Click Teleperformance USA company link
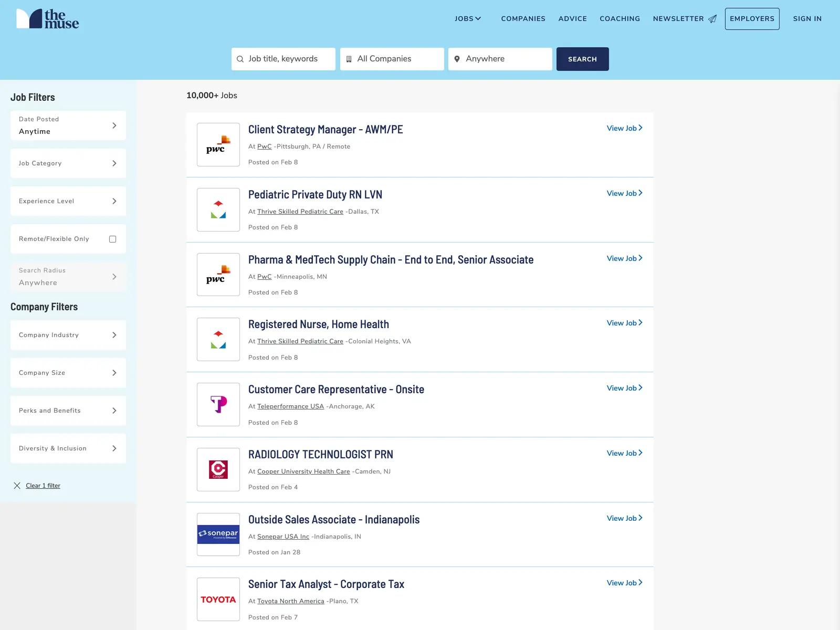Image resolution: width=840 pixels, height=630 pixels. point(290,406)
